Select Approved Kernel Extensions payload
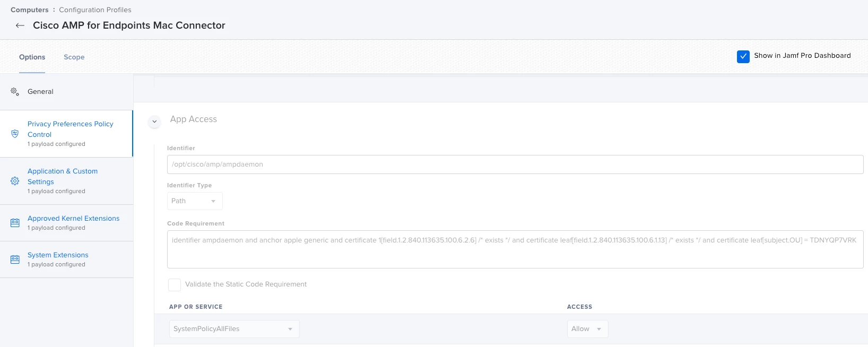Screen dimensions: 868x347 (x=66, y=223)
